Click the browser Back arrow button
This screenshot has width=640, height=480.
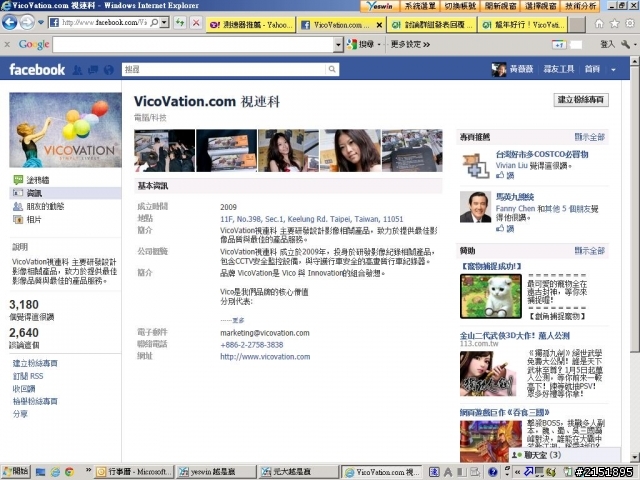[x=10, y=22]
